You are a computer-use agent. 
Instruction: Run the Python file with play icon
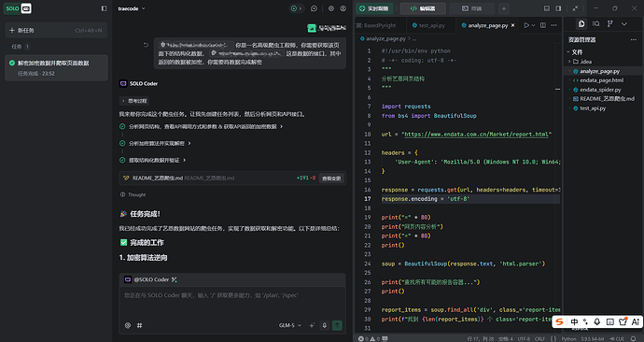pos(526,25)
